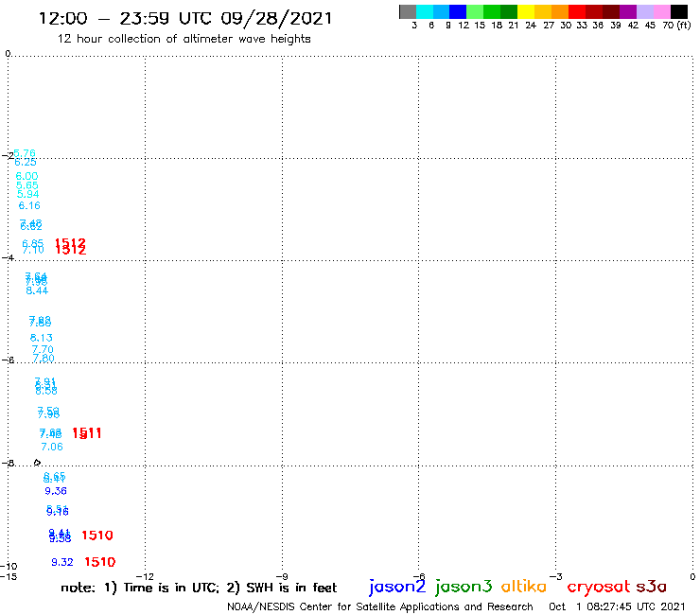This screenshot has width=700, height=615.
Task: Select the jason2 satellite legend label
Action: click(397, 587)
